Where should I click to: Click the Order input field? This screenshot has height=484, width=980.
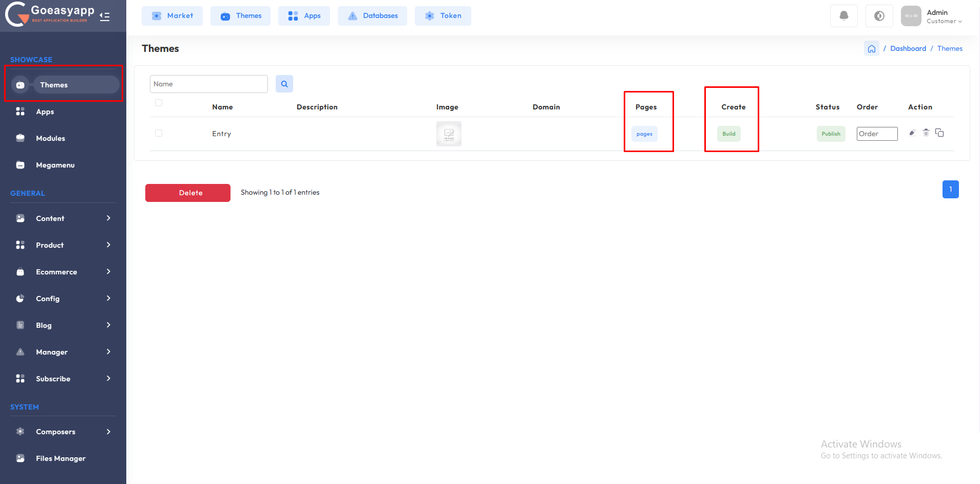[x=877, y=134]
